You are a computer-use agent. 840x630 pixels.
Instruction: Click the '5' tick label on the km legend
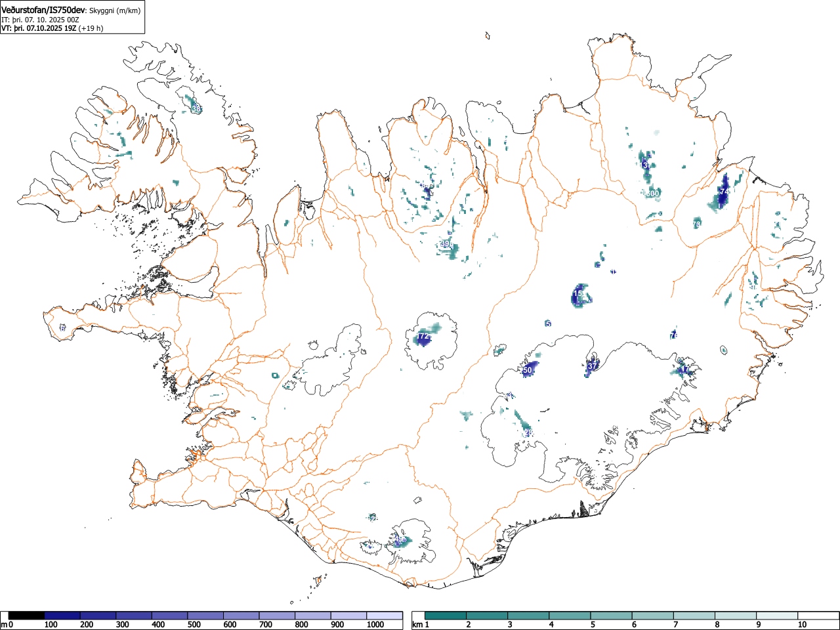[x=592, y=625]
